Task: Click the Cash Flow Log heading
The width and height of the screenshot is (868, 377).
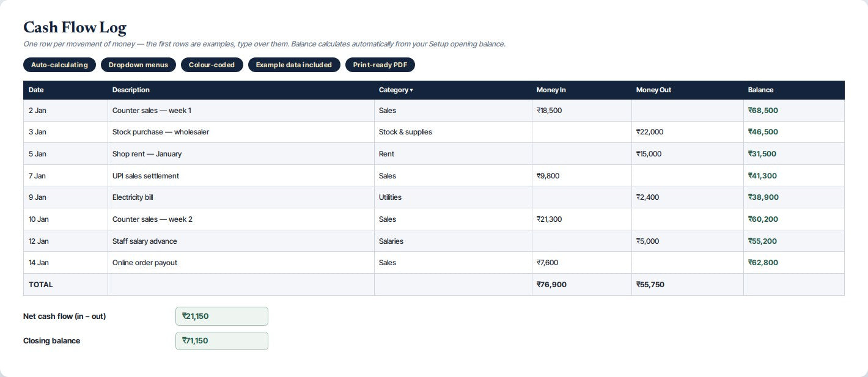Action: (x=75, y=27)
